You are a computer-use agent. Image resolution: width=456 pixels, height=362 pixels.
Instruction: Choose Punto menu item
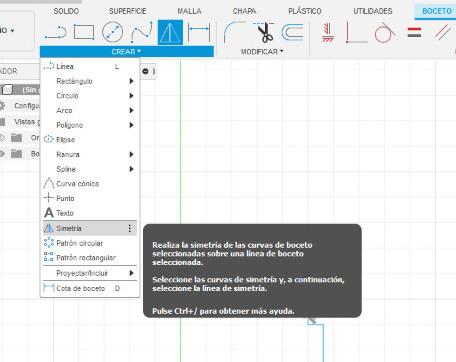coord(90,198)
